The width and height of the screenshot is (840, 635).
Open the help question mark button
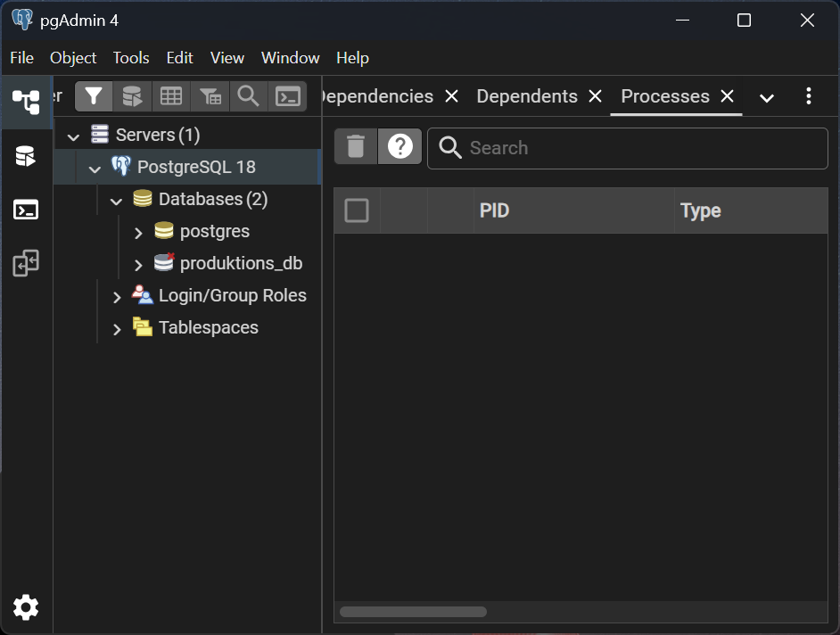point(400,147)
